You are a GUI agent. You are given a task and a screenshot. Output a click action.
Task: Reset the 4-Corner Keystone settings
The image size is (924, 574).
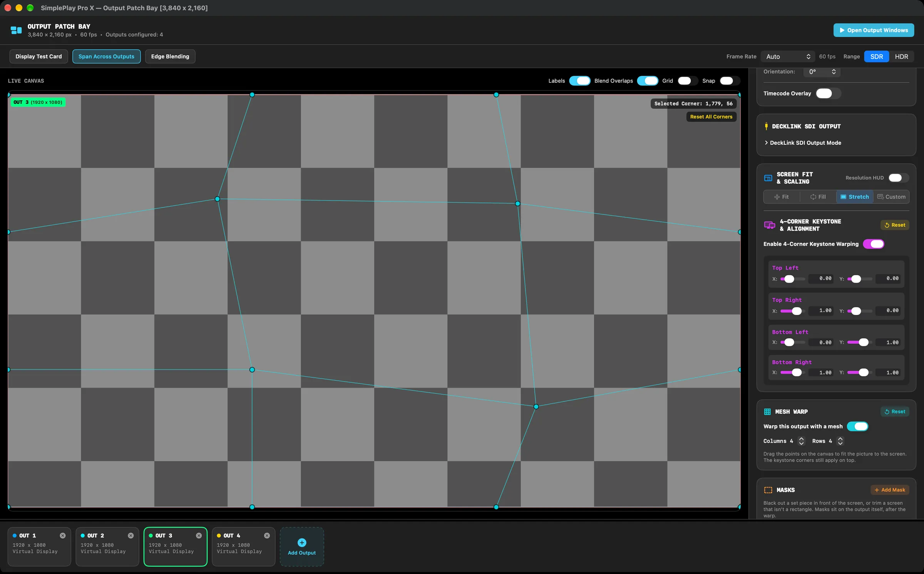(x=895, y=225)
